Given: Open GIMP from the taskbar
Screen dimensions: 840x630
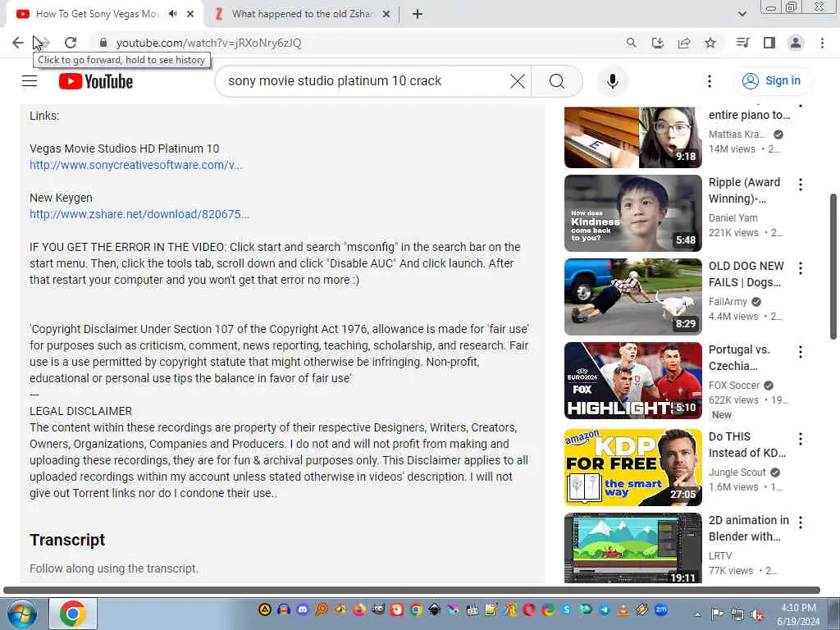Looking at the screenshot, I should pyautogui.click(x=378, y=609).
